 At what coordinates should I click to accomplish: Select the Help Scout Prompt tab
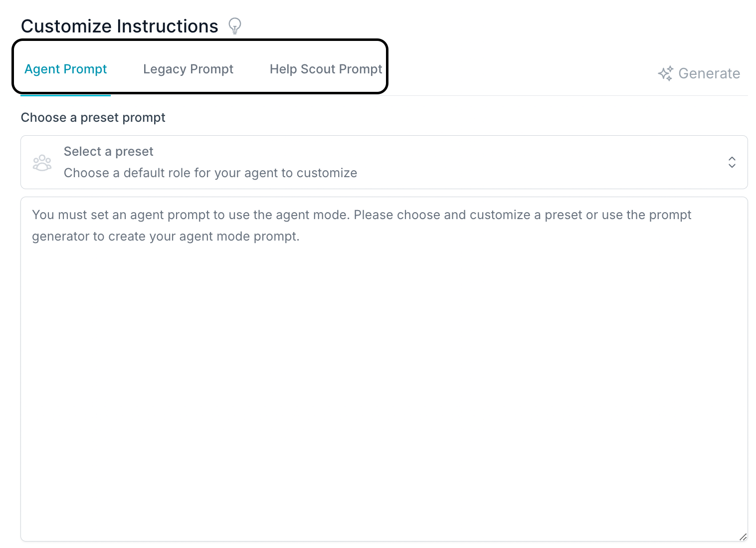pos(326,69)
